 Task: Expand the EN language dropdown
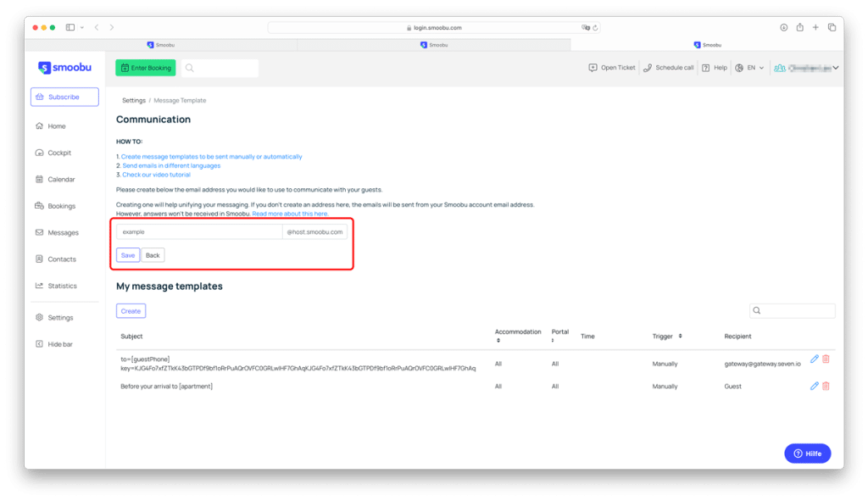point(750,68)
